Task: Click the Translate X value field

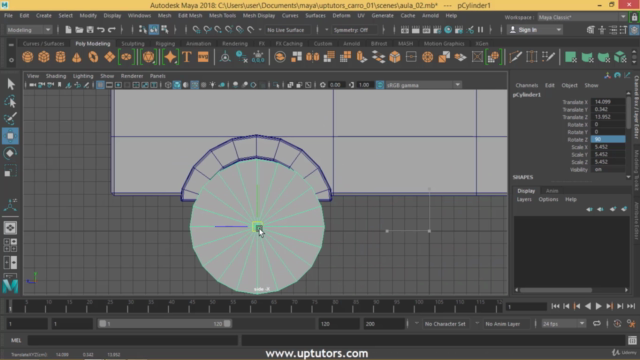Action: (608, 102)
